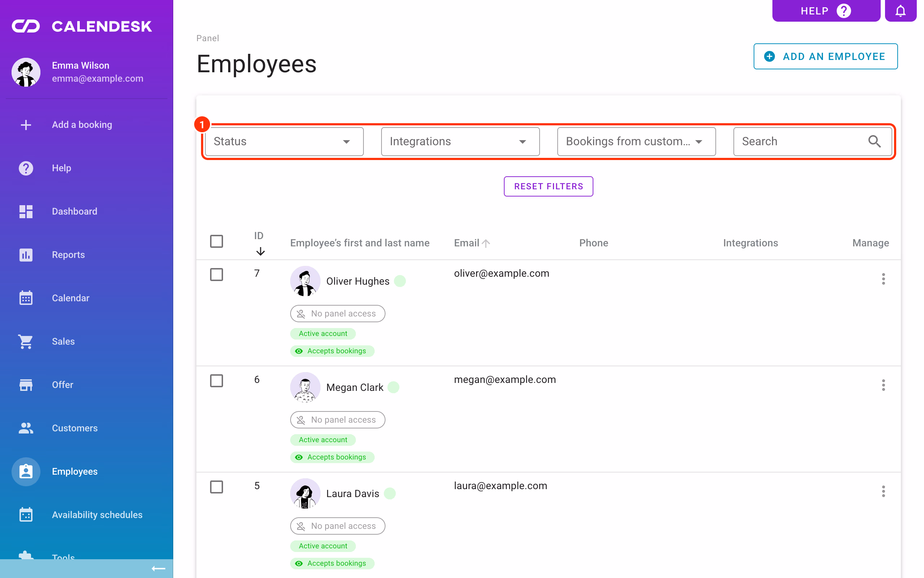Click the sidebar Help question mark icon
924x578 pixels.
[x=26, y=168]
